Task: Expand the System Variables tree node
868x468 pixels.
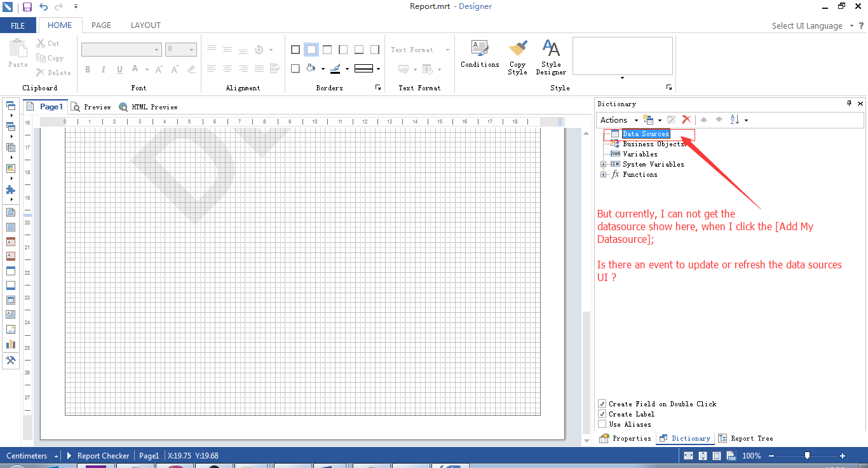Action: click(x=604, y=164)
